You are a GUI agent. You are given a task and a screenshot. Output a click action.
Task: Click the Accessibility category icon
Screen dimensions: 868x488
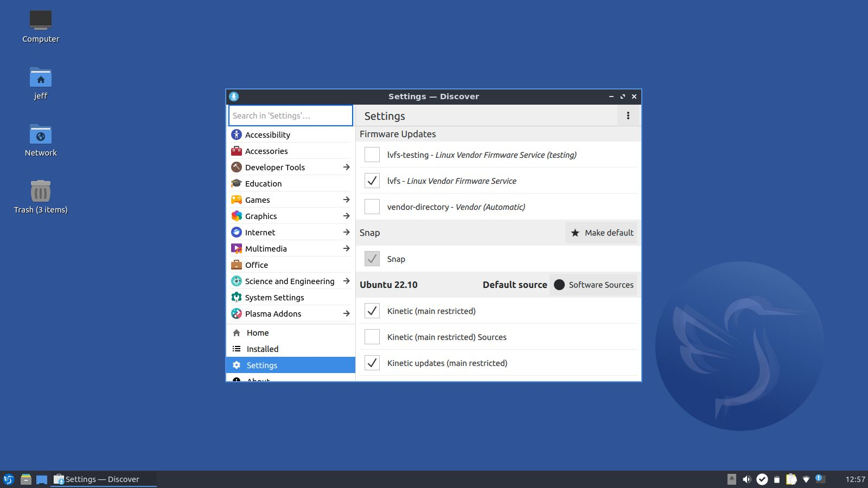coord(237,134)
